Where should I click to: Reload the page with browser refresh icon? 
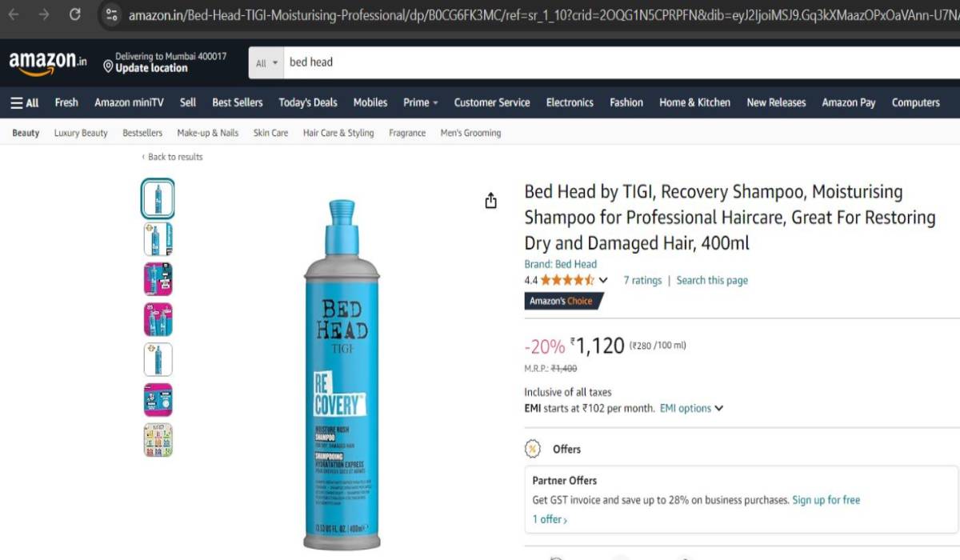click(74, 14)
